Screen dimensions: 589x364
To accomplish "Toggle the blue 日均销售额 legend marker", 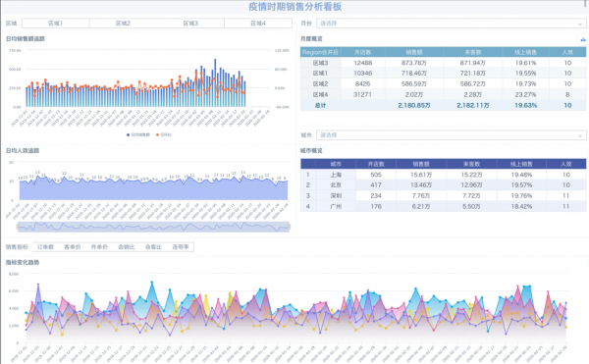I will pos(128,134).
